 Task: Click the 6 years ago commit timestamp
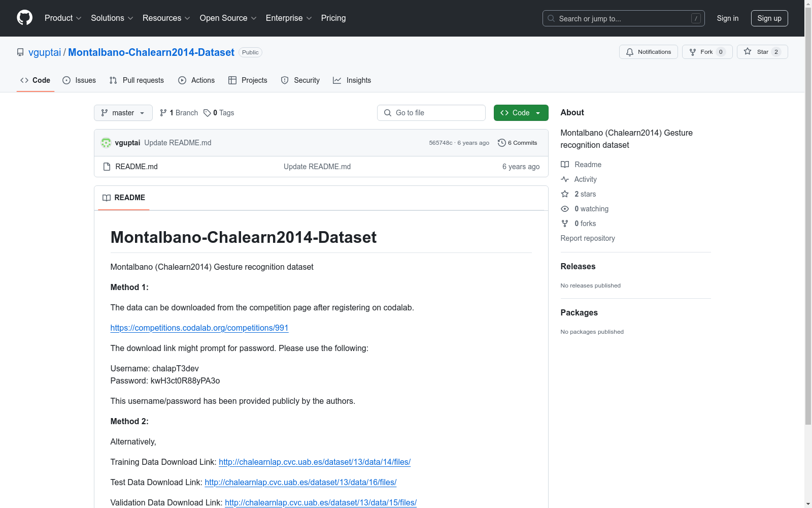(x=473, y=143)
